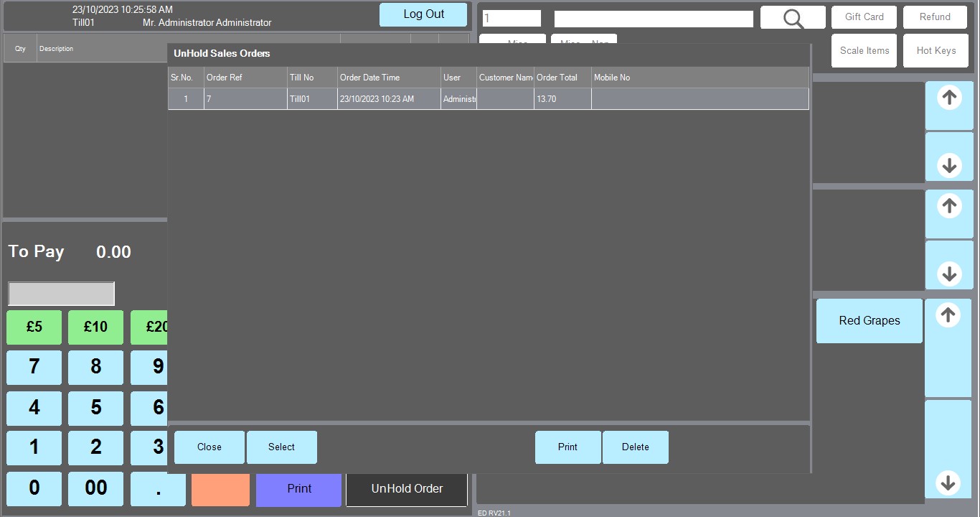Add the Red Grapes item
This screenshot has width=980, height=517.
point(869,321)
